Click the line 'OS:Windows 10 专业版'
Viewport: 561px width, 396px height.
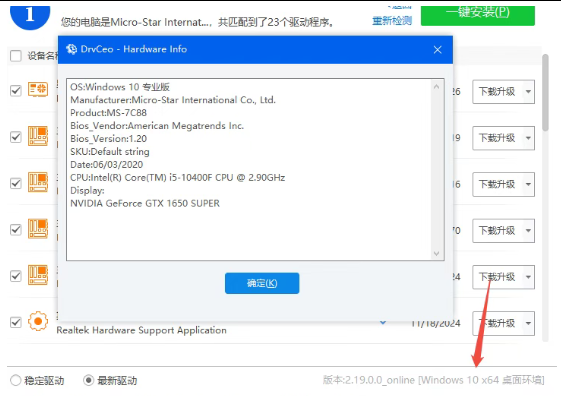pyautogui.click(x=120, y=87)
